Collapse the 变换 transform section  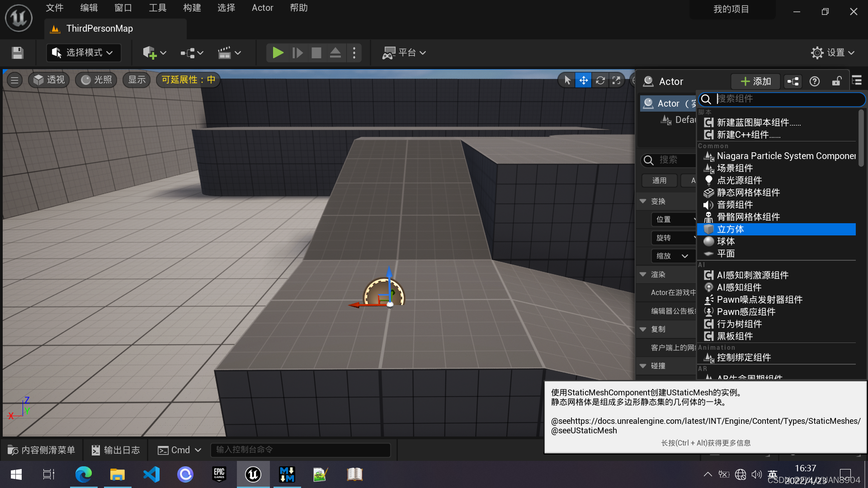coord(643,202)
